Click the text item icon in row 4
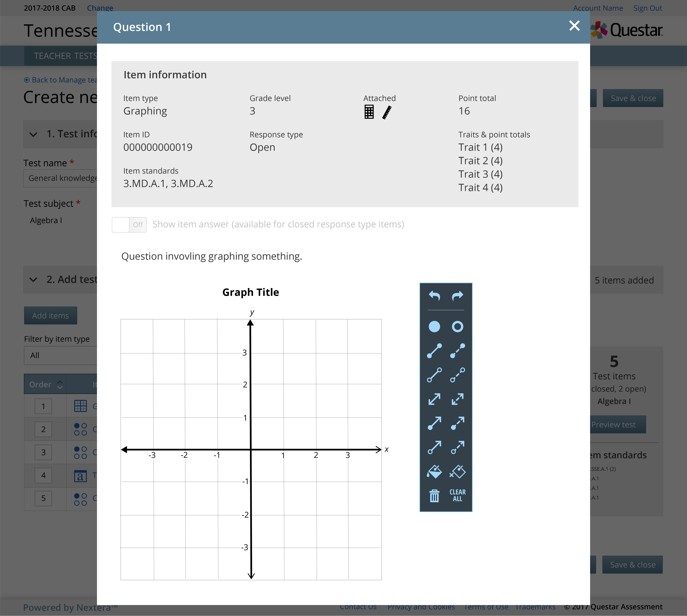This screenshot has width=687, height=616. 81,476
